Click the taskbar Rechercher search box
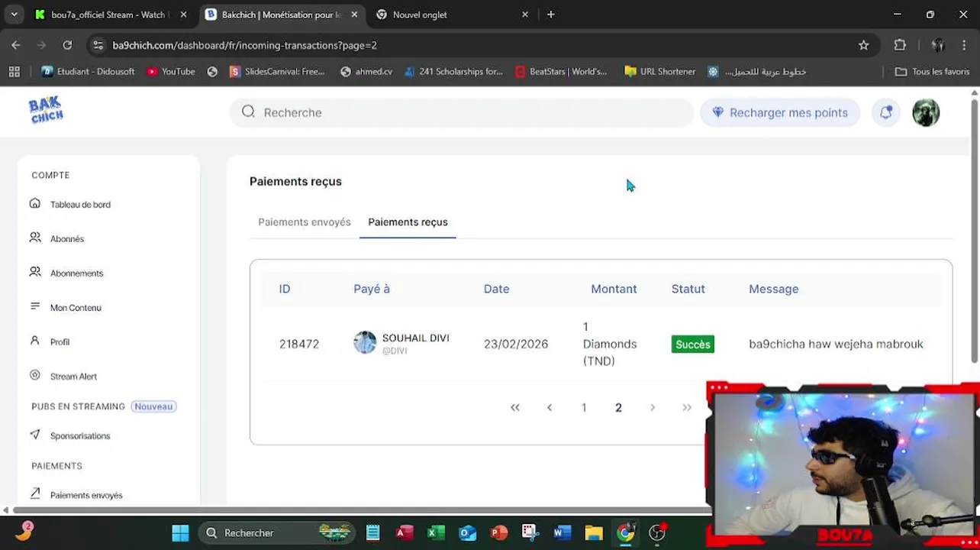This screenshot has width=980, height=550. coord(278,532)
